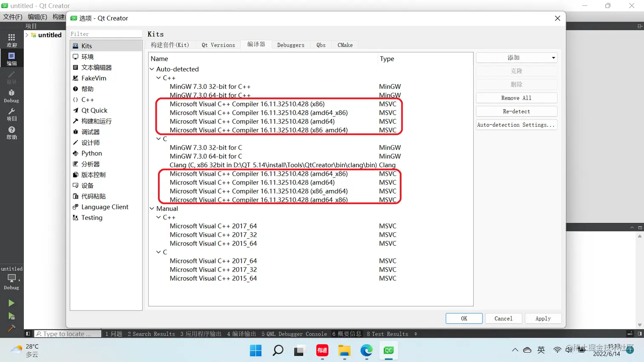Select the Clang C x86 32bit compiler
Screen dimensions: 644x362
[273, 165]
